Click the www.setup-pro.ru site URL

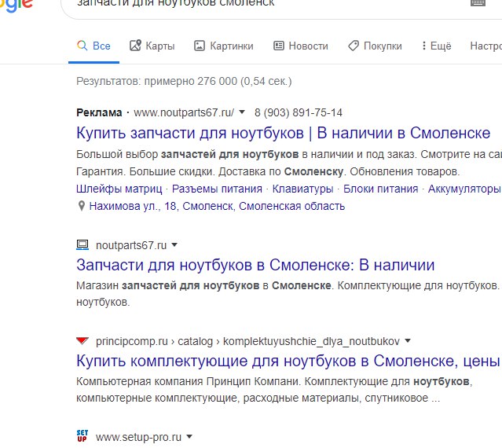click(138, 437)
